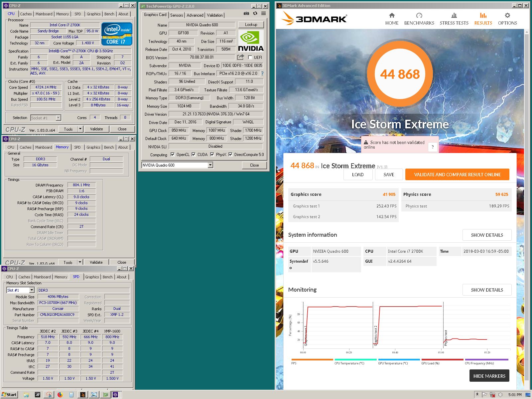Open the Tools dropdown arrow in CPU-Z CPU window
The image size is (532, 399).
click(80, 129)
